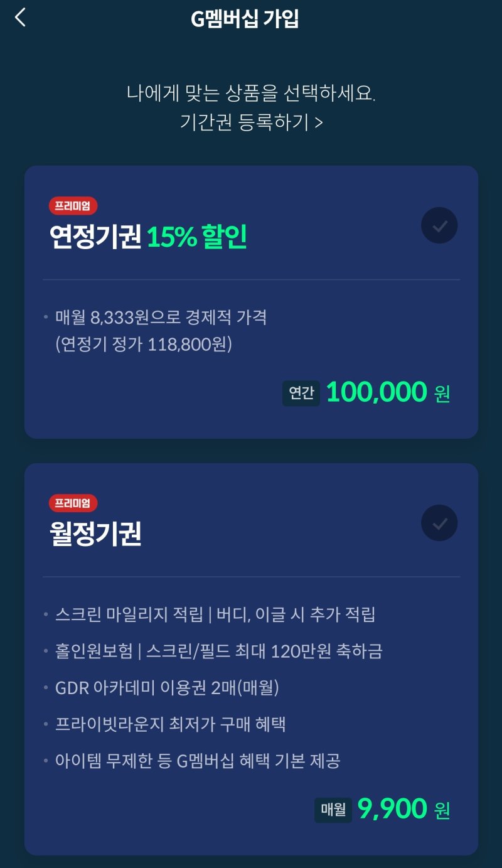Screen dimensions: 502x868
Task: Tap the 아이템 무제한 benefit line
Action: pyautogui.click(x=198, y=761)
